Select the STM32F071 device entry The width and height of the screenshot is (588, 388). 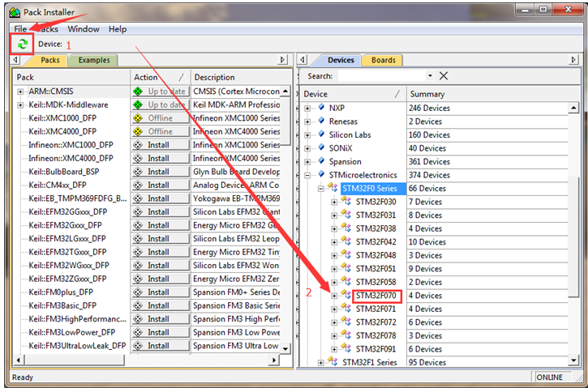click(x=376, y=309)
